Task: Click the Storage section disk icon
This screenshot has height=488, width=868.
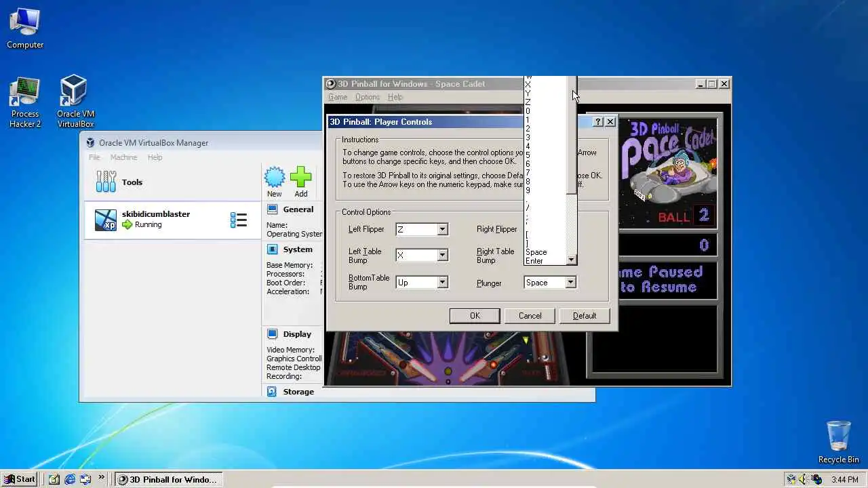Action: coord(272,392)
